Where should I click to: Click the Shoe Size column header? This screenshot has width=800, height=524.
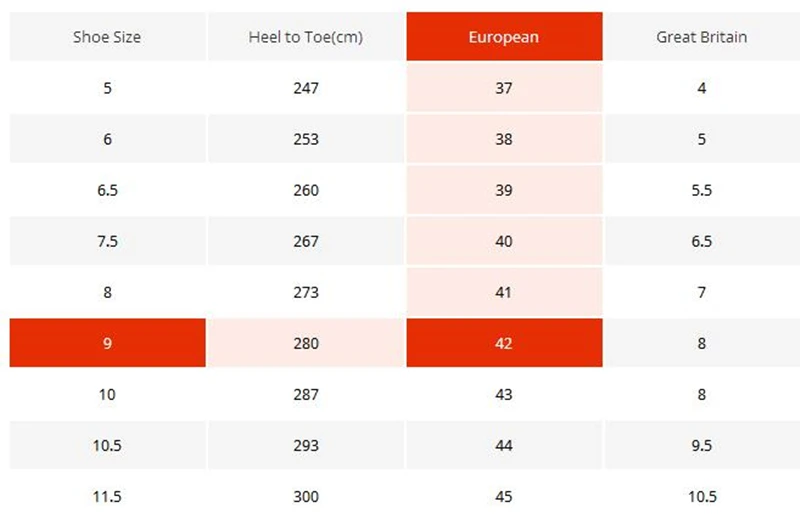[x=108, y=37]
